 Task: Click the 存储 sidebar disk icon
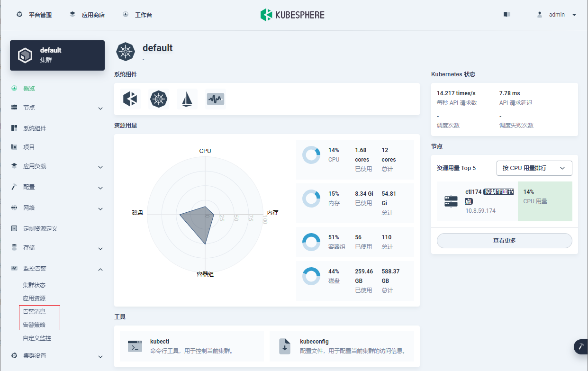click(14, 248)
